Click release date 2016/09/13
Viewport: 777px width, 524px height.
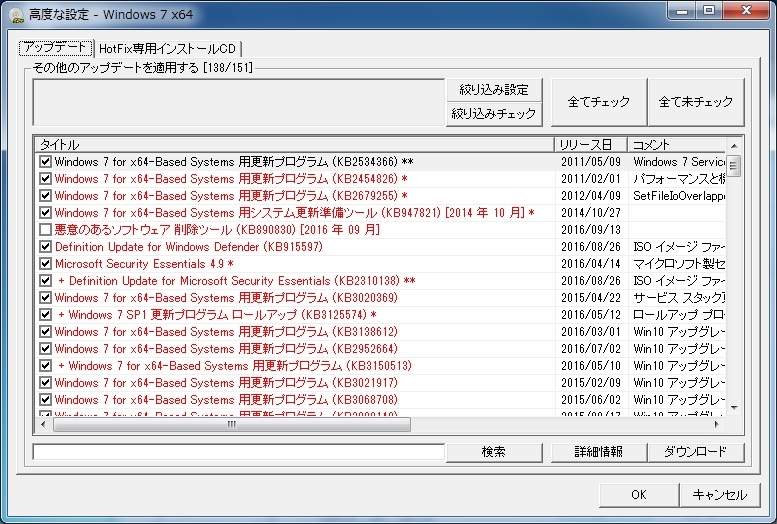pos(591,230)
